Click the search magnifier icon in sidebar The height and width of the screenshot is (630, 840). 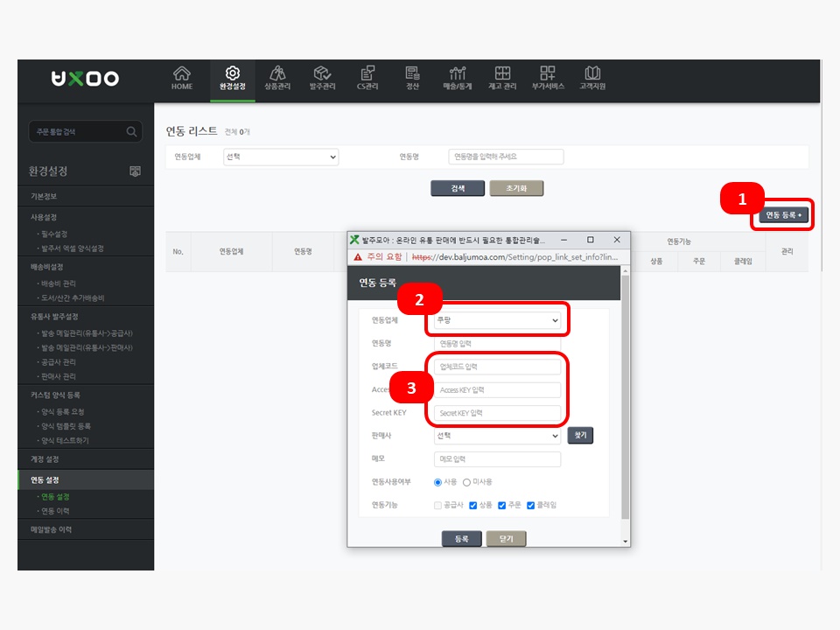tap(132, 132)
